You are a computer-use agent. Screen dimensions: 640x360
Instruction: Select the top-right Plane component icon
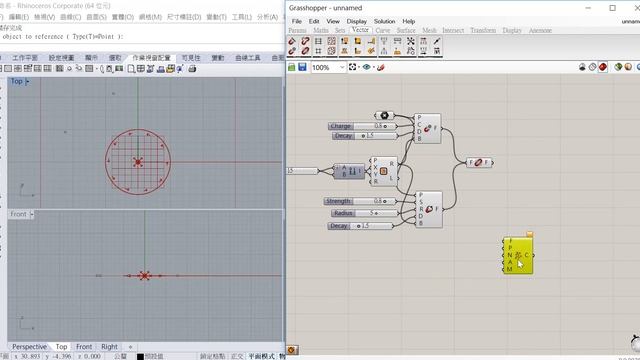click(371, 41)
